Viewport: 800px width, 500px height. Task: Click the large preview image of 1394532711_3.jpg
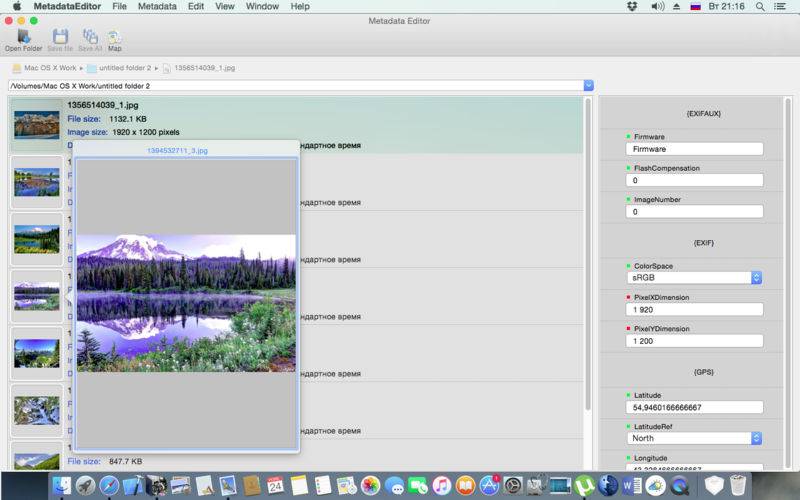186,303
